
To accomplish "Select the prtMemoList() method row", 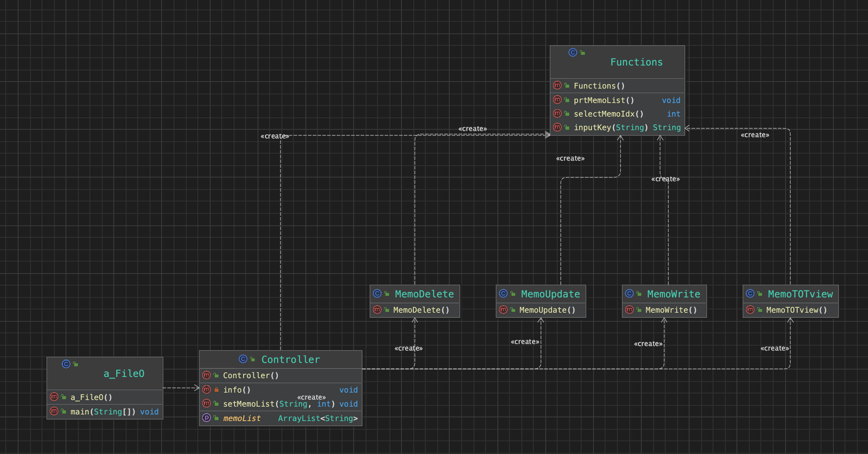I will pos(617,100).
